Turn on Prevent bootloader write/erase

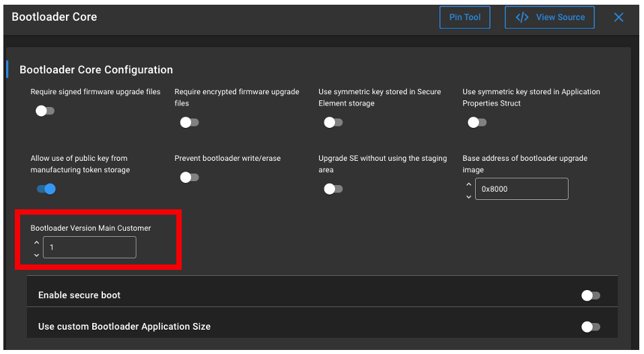(189, 178)
